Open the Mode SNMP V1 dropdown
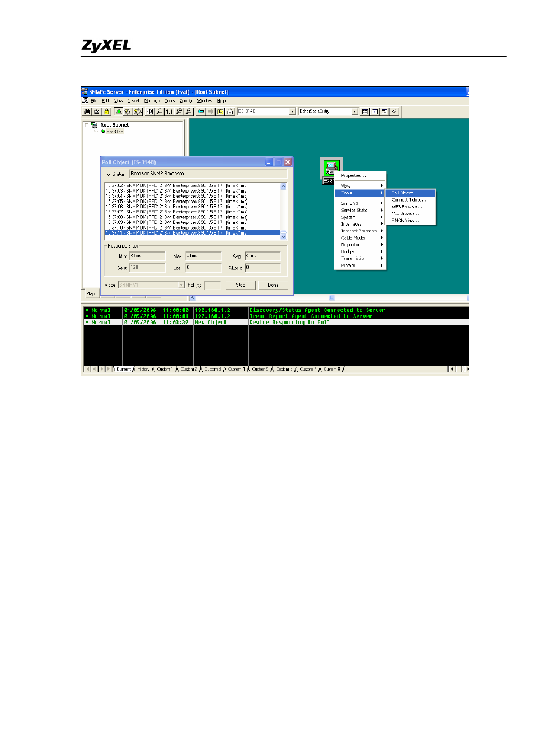The image size is (534, 756). tap(181, 285)
